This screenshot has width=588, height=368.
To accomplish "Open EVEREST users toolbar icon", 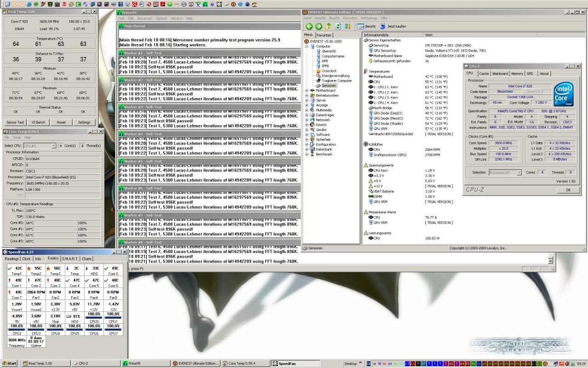I will (348, 26).
